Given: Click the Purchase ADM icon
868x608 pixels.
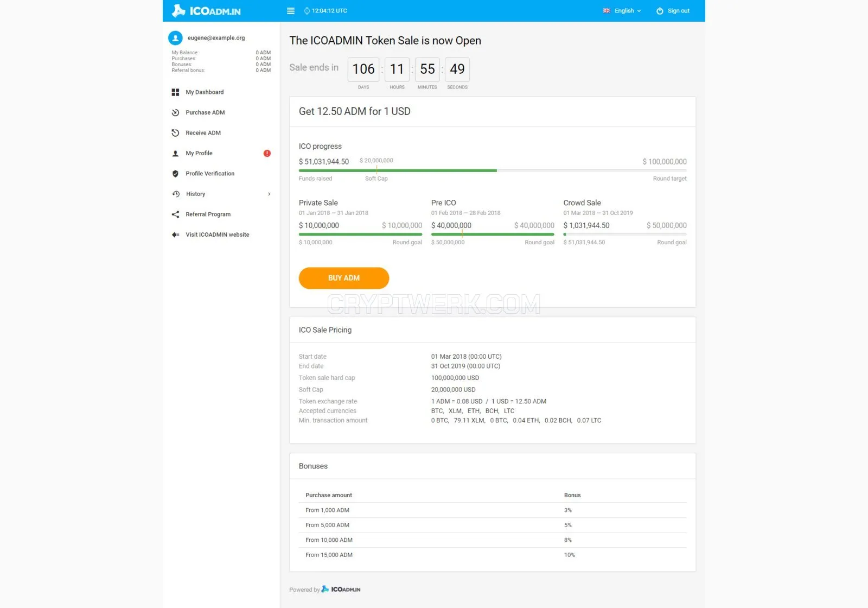Looking at the screenshot, I should point(175,112).
